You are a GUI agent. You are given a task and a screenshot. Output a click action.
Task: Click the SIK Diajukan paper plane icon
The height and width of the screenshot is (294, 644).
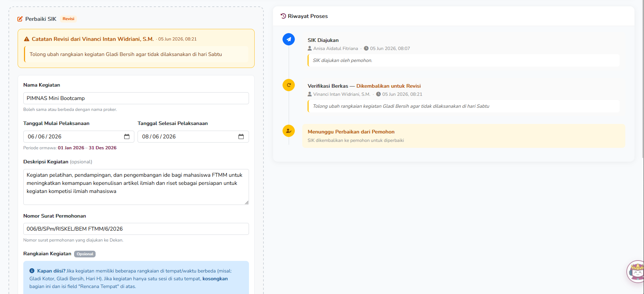pos(288,39)
